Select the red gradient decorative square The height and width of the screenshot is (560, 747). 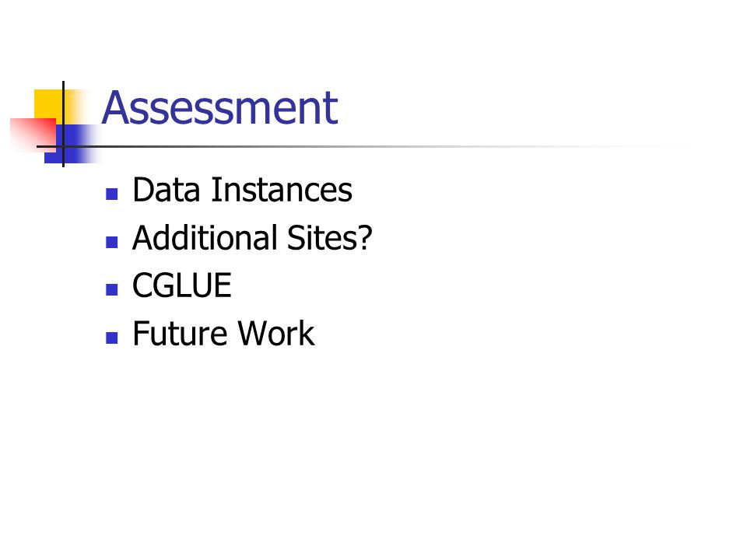33,135
